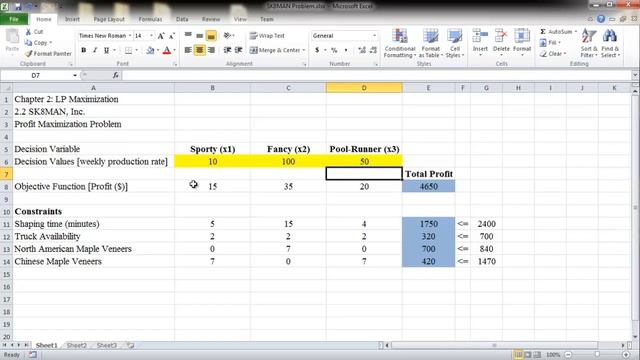Click the Fill Color paint bucket
640x360 pixels.
click(150, 50)
